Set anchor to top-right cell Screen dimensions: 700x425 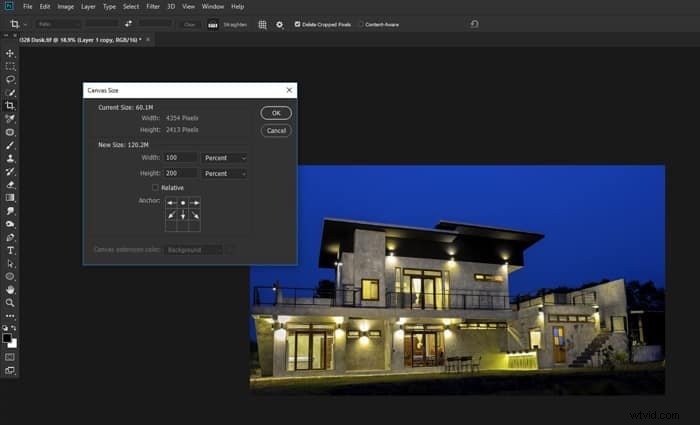pyautogui.click(x=195, y=203)
